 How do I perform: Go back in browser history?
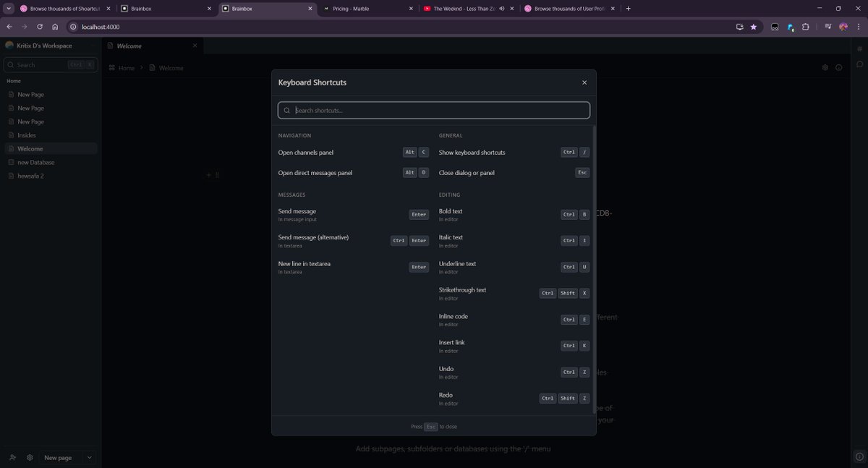coord(9,27)
